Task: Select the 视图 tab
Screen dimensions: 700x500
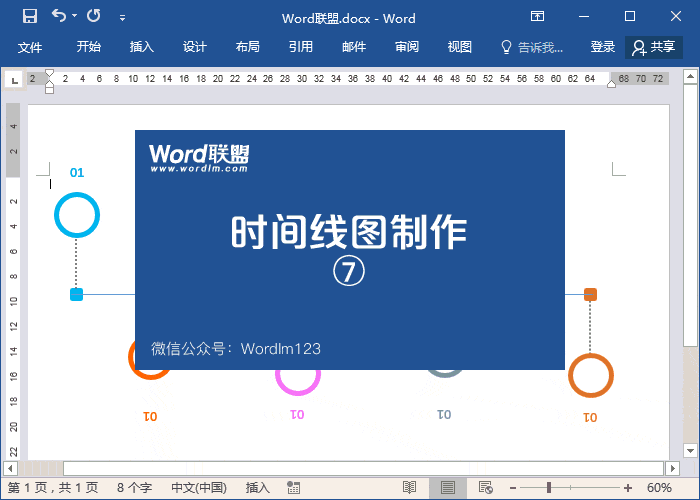Action: [x=460, y=46]
